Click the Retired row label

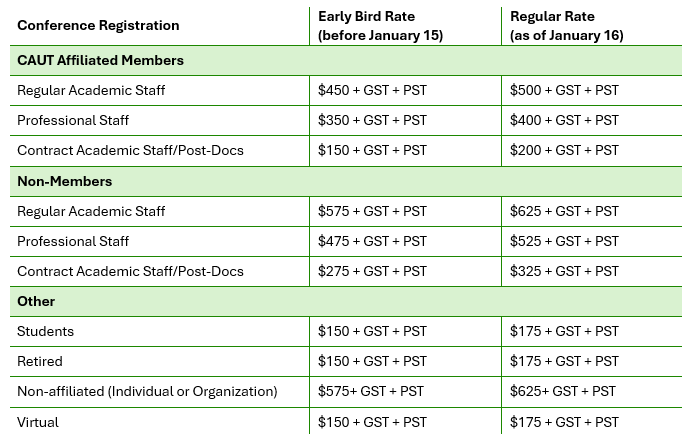pyautogui.click(x=40, y=361)
